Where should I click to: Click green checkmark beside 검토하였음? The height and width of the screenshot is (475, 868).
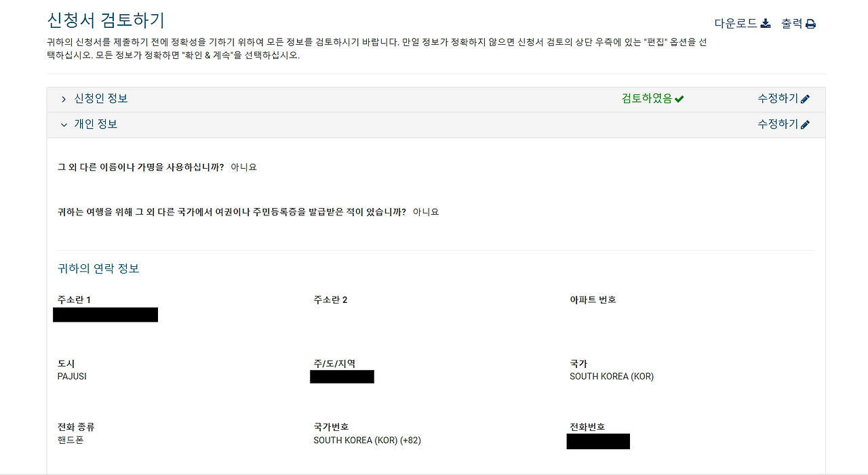(679, 98)
